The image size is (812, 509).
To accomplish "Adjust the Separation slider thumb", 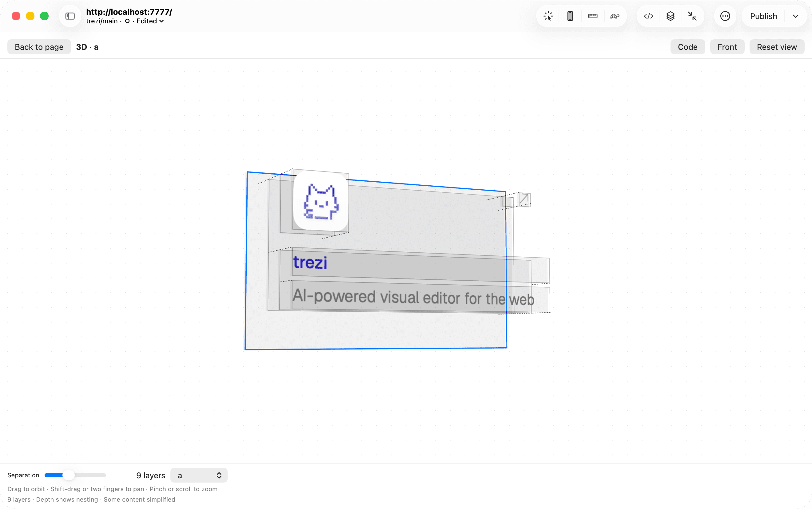I will [68, 475].
